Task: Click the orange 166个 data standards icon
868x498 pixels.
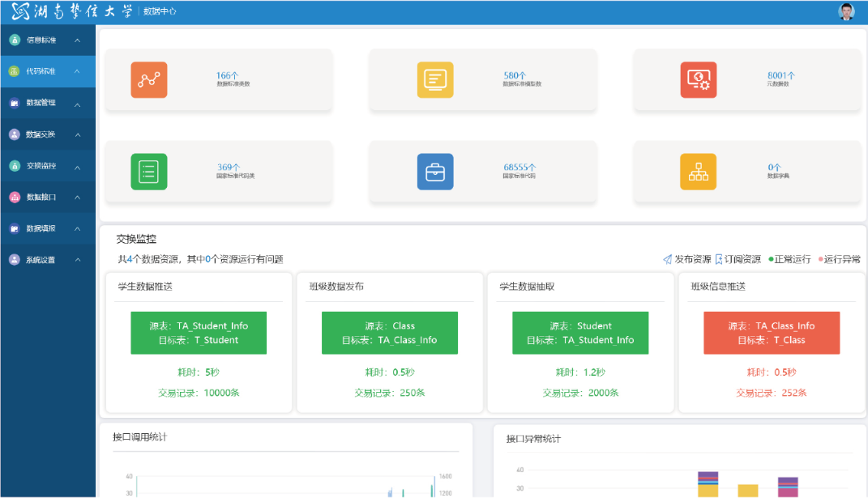Action: (x=148, y=79)
